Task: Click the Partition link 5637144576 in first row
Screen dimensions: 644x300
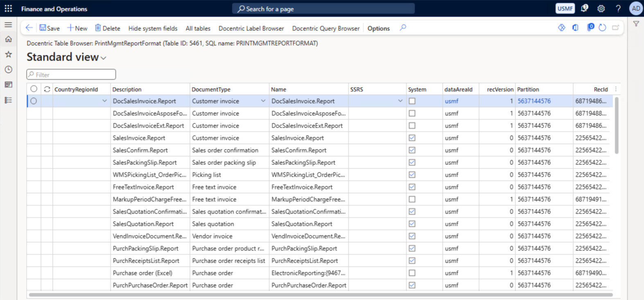Action: click(x=534, y=101)
